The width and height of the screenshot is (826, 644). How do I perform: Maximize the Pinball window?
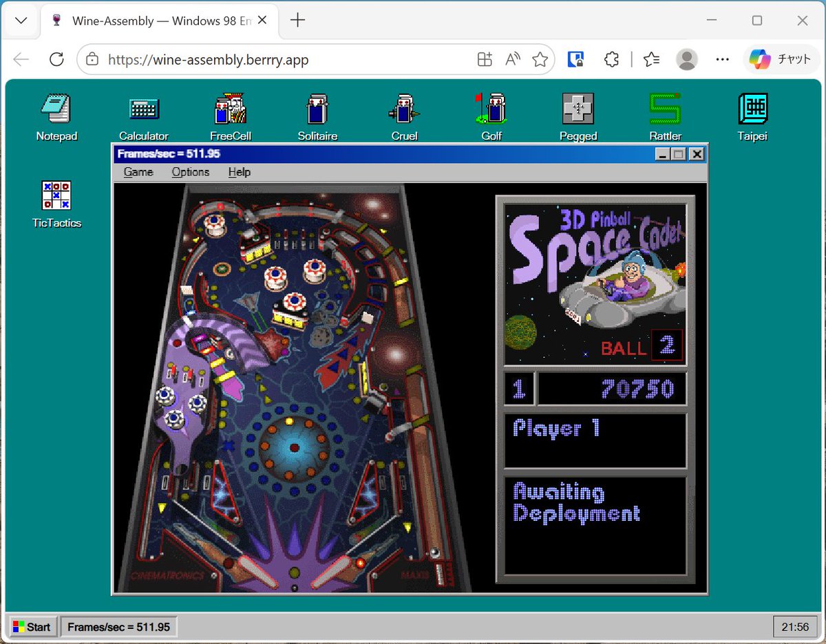coord(679,154)
